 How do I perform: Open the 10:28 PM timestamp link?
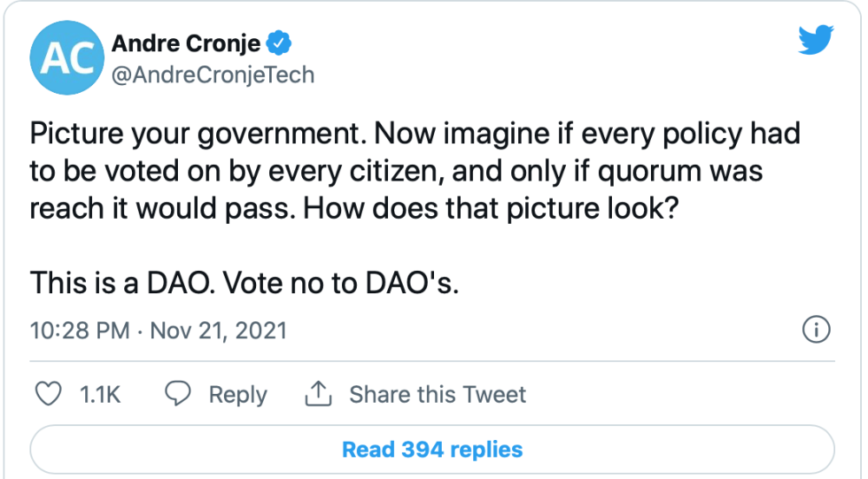[80, 331]
